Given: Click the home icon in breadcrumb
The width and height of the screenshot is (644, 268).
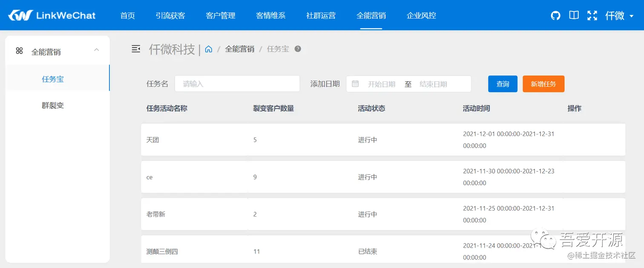Looking at the screenshot, I should 209,49.
